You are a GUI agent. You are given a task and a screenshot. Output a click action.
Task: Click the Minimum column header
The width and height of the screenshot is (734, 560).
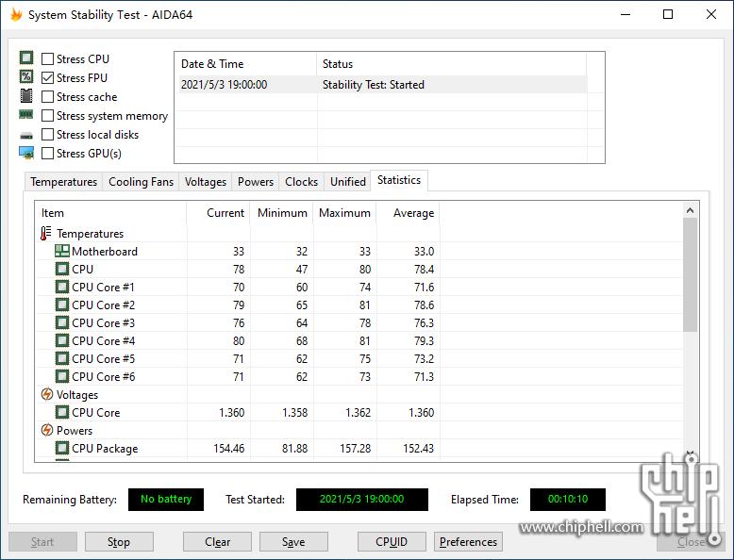tap(282, 213)
